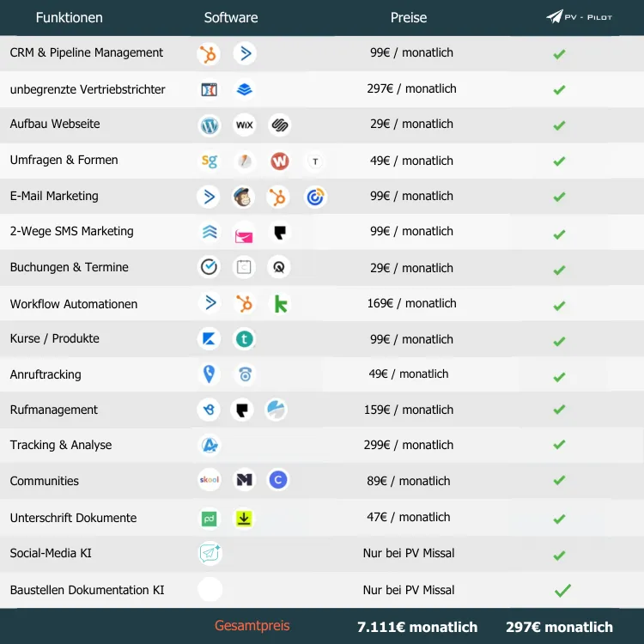The width and height of the screenshot is (644, 644).
Task: Click the PV-Pilot logo in the header
Action: (580, 17)
